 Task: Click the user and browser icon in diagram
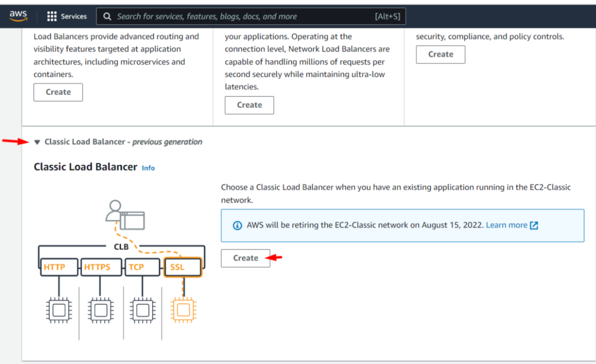point(125,214)
